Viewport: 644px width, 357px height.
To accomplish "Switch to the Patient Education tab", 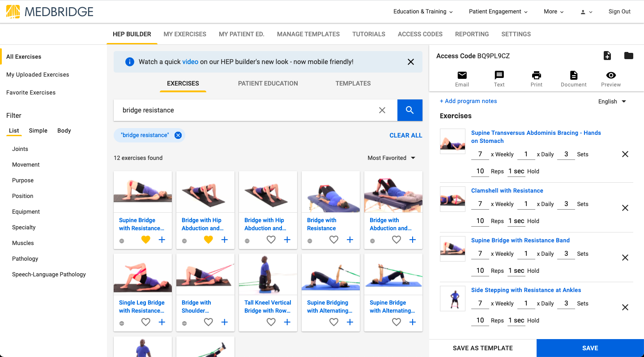I will pyautogui.click(x=268, y=83).
